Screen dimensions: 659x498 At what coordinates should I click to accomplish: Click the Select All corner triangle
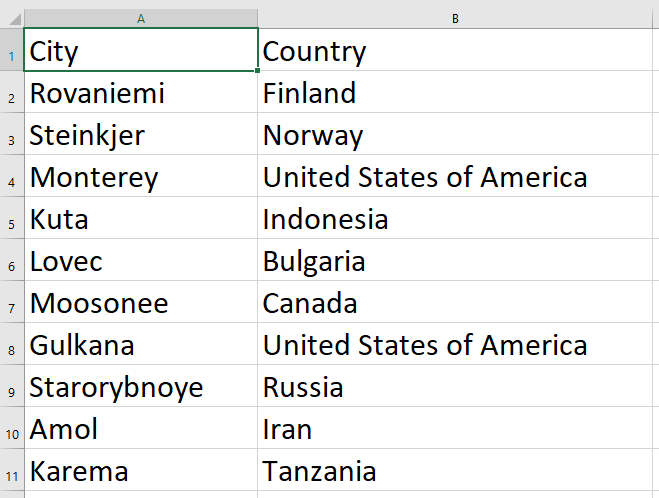tap(12, 19)
